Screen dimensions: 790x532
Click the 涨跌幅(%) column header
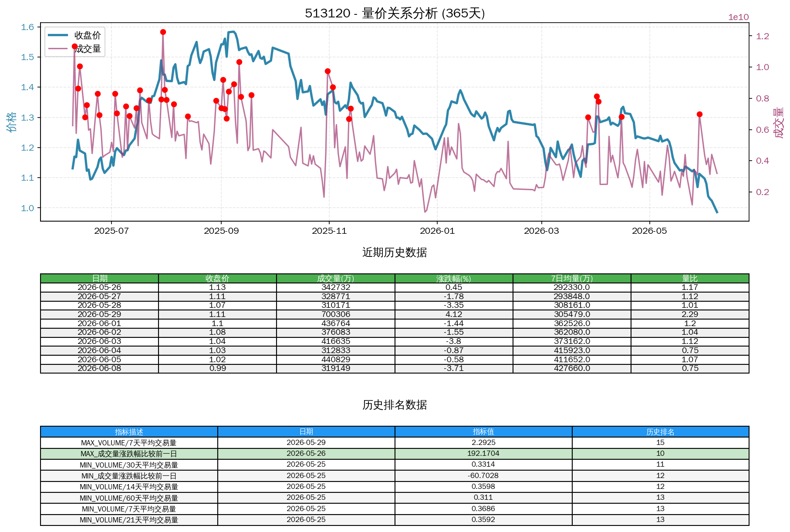(x=454, y=278)
